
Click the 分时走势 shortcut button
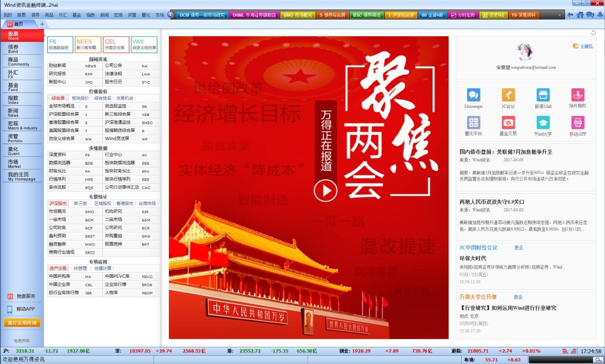point(462,15)
